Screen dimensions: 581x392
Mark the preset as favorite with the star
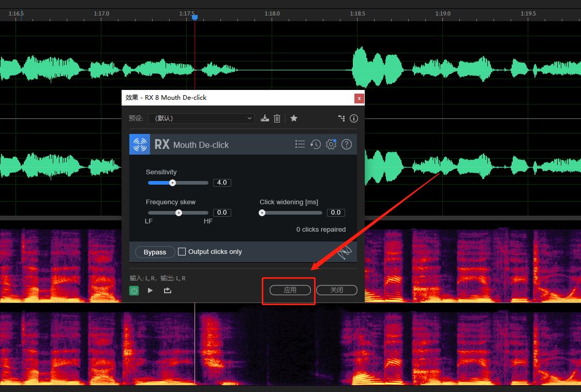pyautogui.click(x=294, y=118)
